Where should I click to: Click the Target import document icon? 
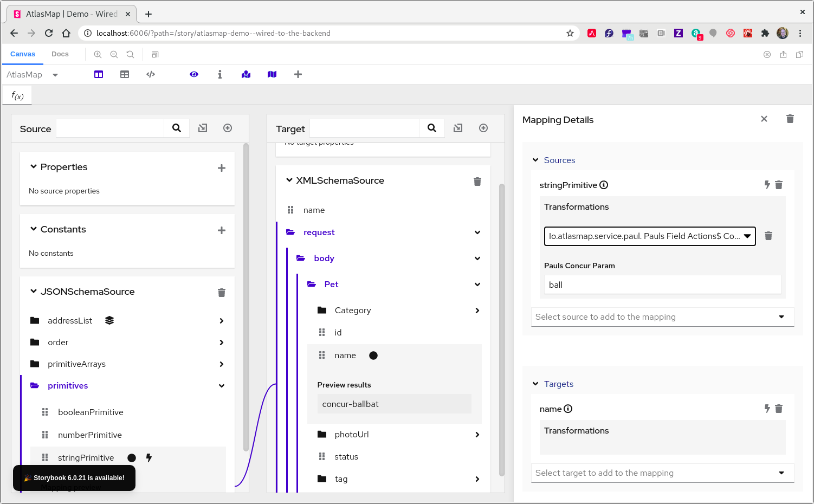(458, 128)
